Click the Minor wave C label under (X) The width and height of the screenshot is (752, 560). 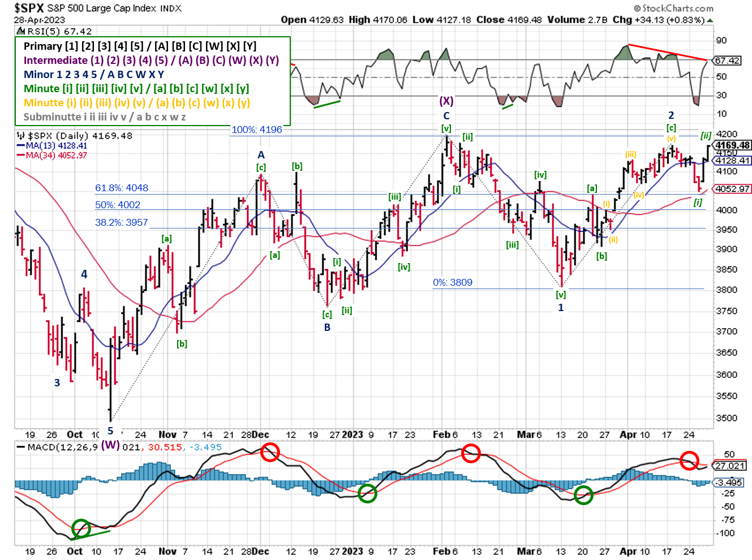446,116
